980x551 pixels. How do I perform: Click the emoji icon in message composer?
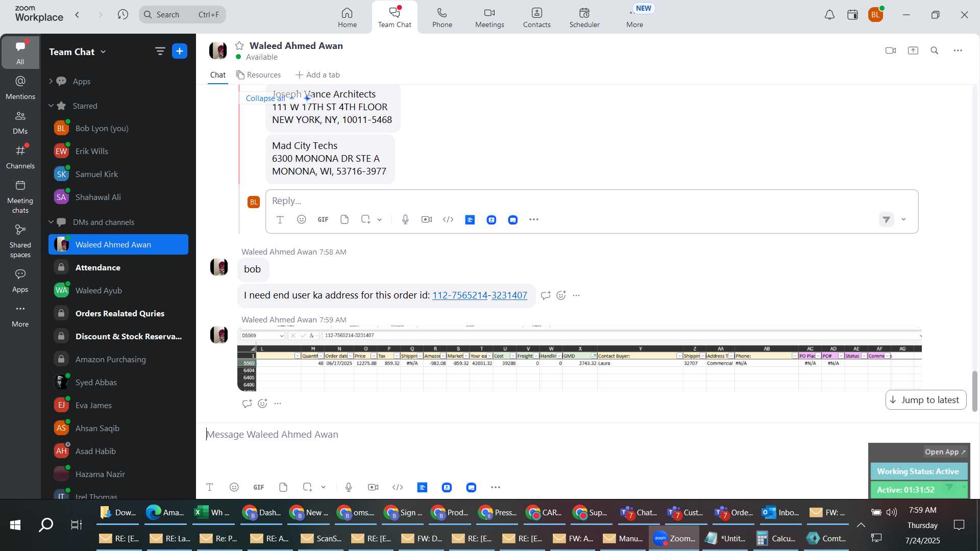[x=234, y=487]
